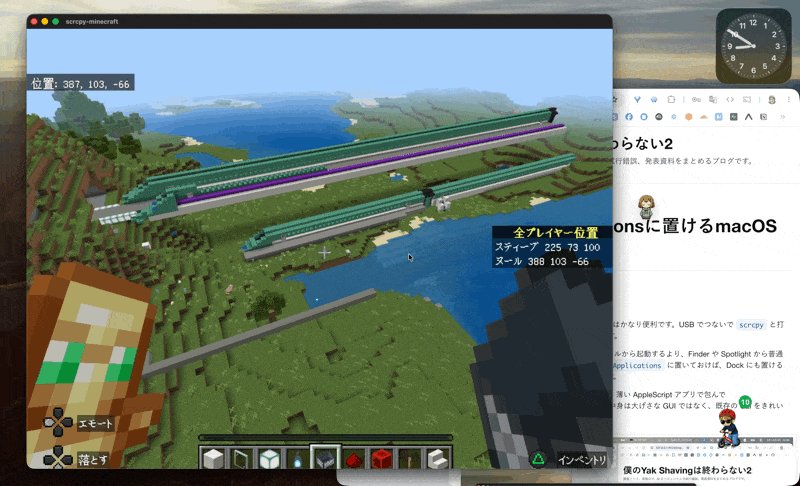
Task: Select the glass block hotbar slot
Action: (269, 458)
